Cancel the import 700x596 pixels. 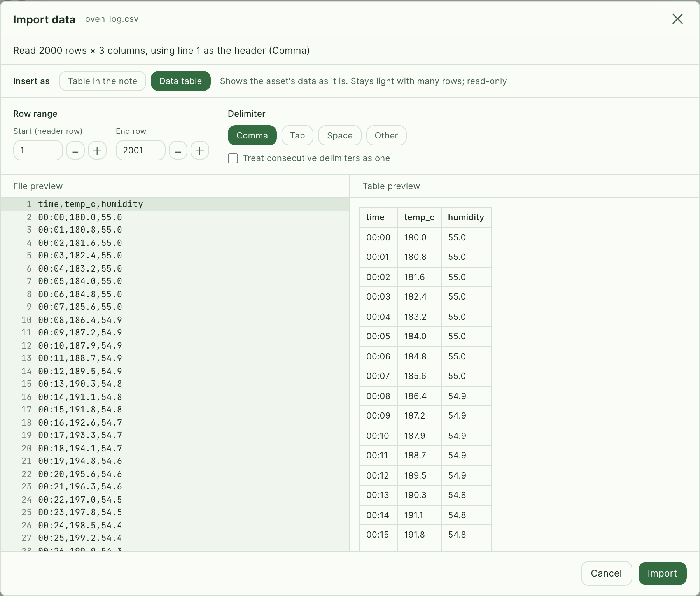coord(607,573)
